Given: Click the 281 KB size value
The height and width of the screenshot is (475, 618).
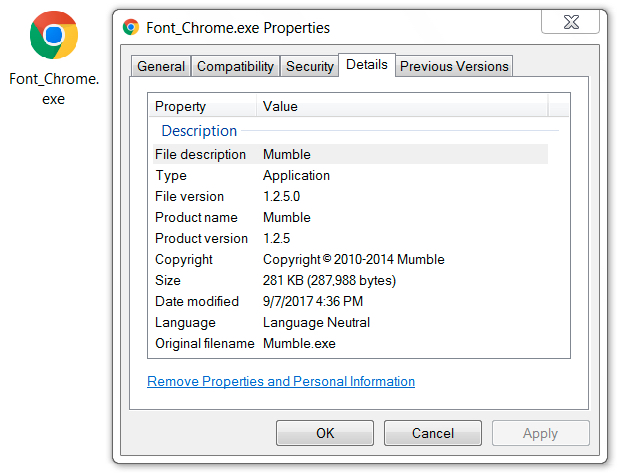Looking at the screenshot, I should 329,280.
